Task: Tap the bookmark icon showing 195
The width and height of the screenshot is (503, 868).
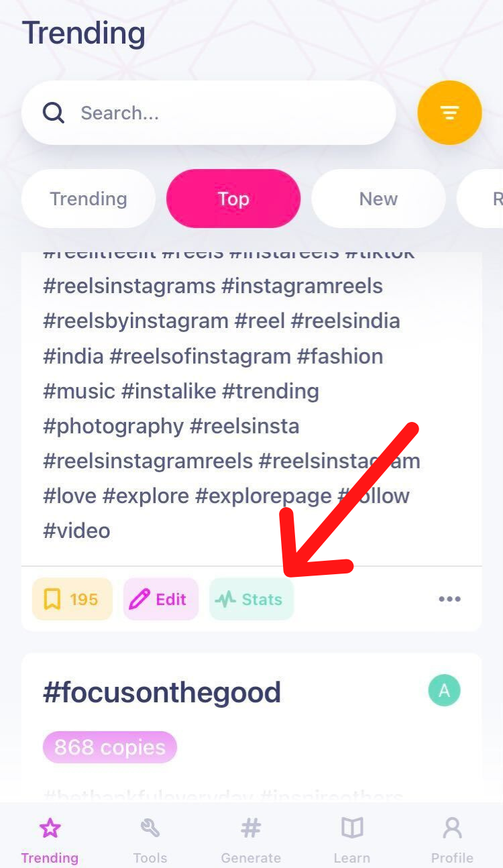Action: (72, 599)
